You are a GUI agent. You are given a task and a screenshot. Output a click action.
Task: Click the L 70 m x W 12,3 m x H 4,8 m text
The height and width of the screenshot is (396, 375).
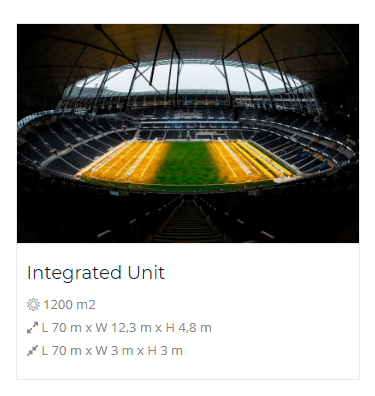126,328
